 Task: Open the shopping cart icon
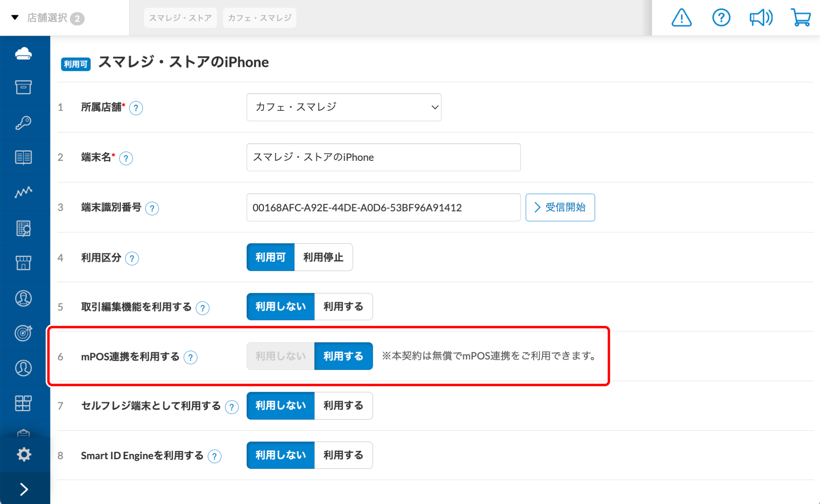801,18
